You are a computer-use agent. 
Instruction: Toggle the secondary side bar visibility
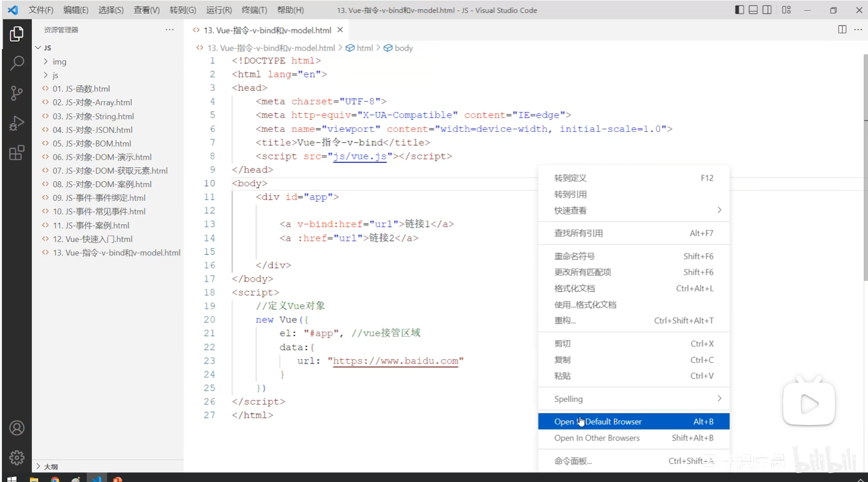768,10
